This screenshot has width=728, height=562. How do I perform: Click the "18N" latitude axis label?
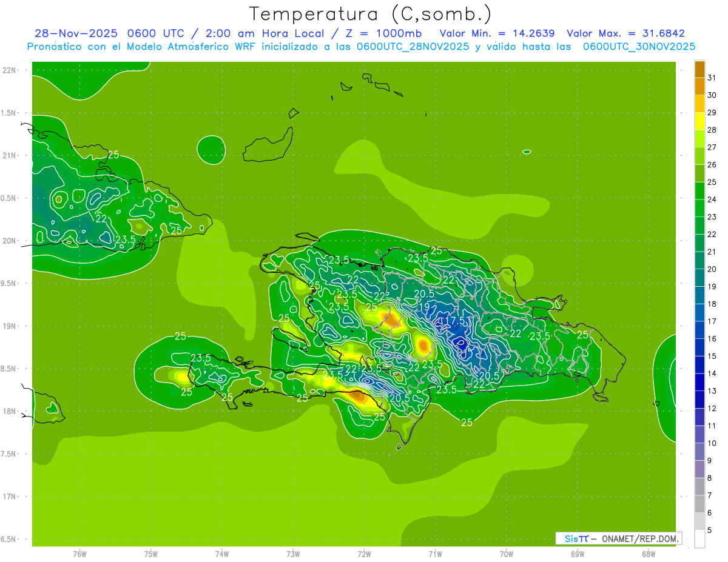9,412
